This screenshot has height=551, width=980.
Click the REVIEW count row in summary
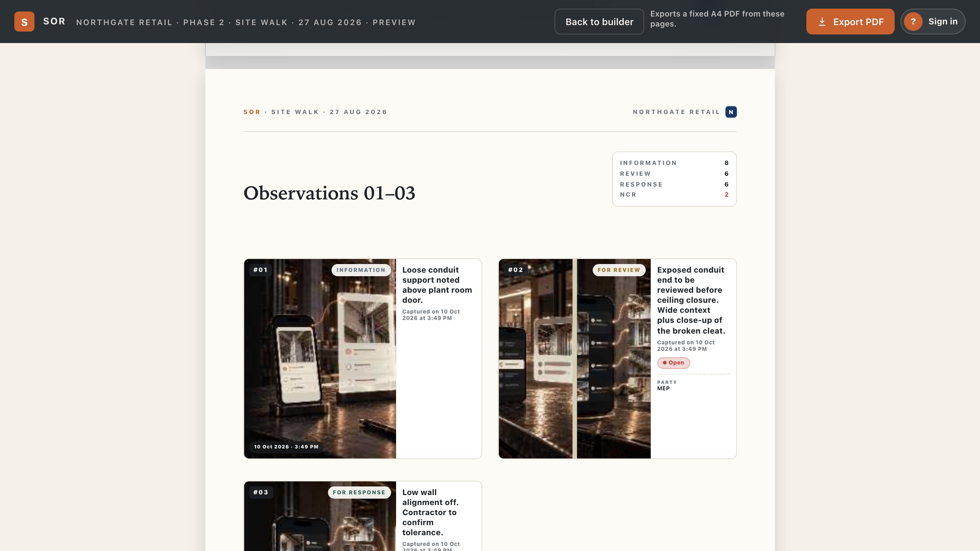pos(674,174)
